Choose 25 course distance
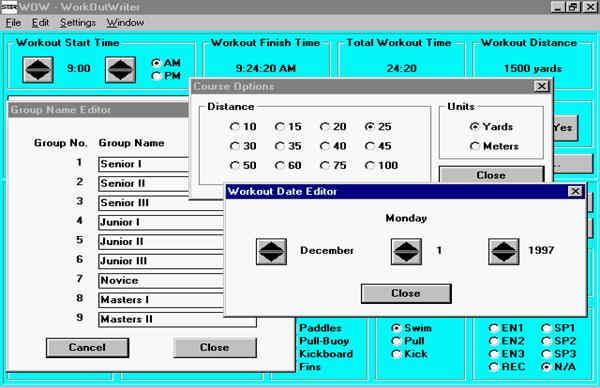 [x=378, y=127]
